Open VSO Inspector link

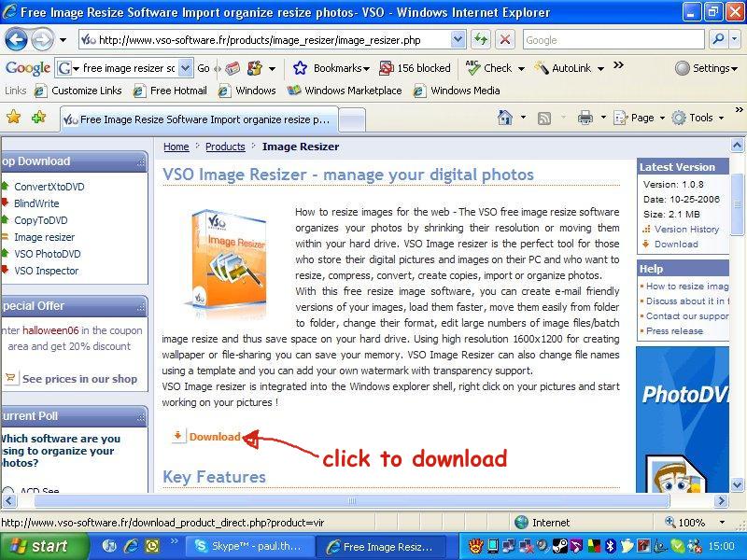(x=46, y=271)
